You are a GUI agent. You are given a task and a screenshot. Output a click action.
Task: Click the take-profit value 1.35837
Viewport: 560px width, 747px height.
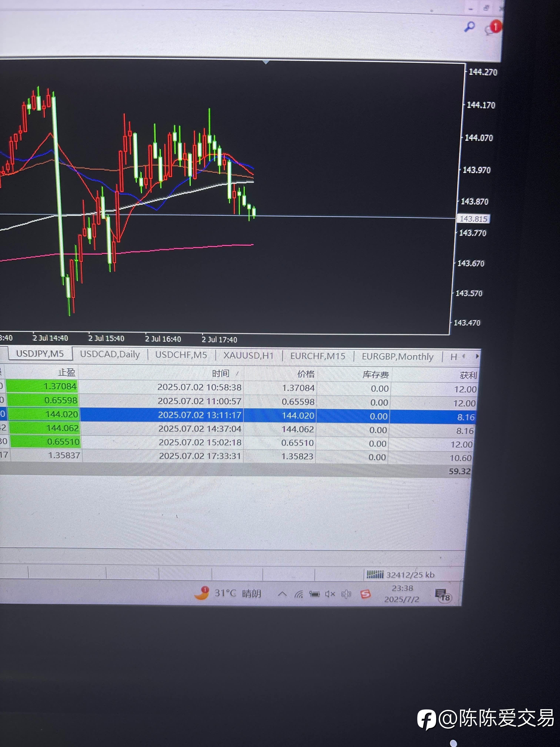[64, 455]
